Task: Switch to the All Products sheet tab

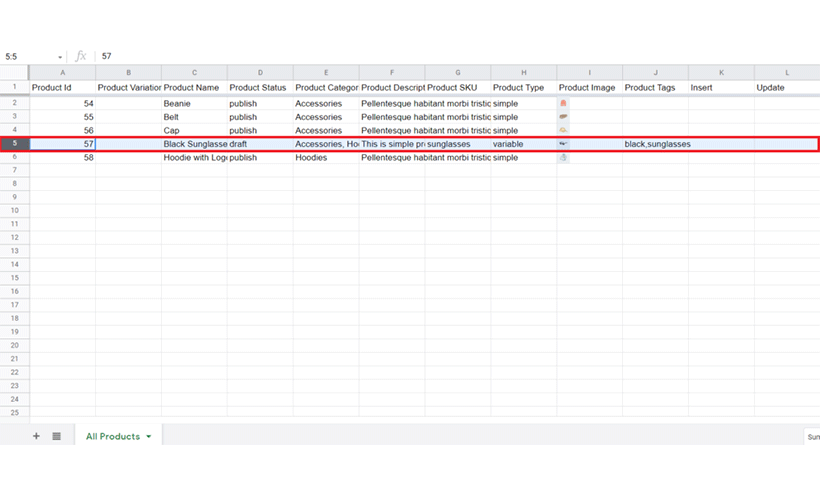Action: [112, 437]
